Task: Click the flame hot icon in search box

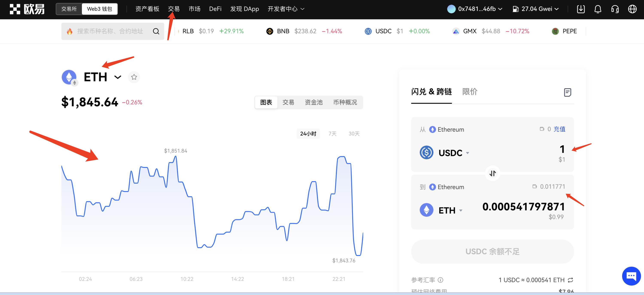Action: point(70,31)
